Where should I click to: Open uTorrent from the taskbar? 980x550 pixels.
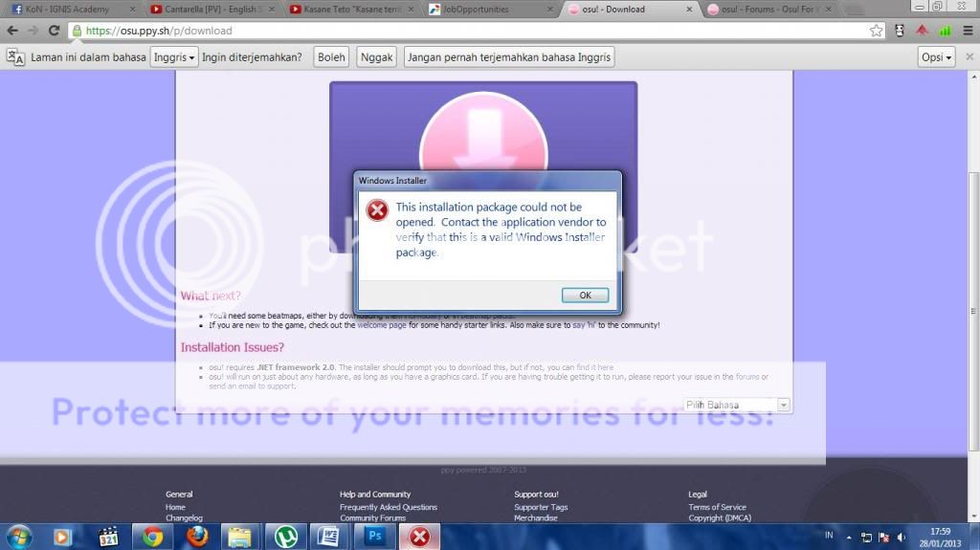coord(285,537)
